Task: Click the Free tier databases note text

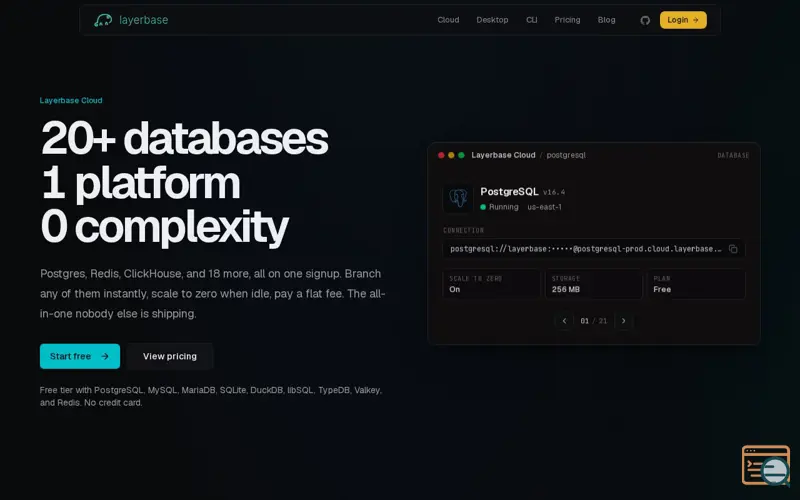Action: 211,396
